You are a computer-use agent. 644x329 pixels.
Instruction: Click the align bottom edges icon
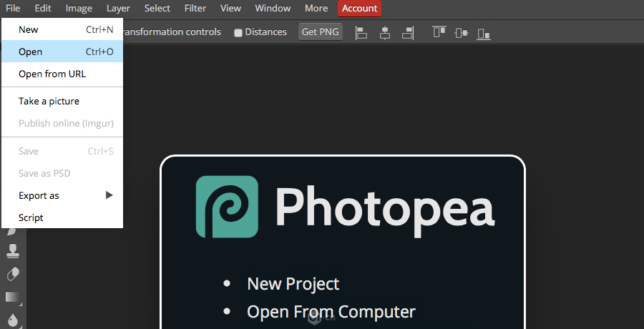tap(484, 34)
